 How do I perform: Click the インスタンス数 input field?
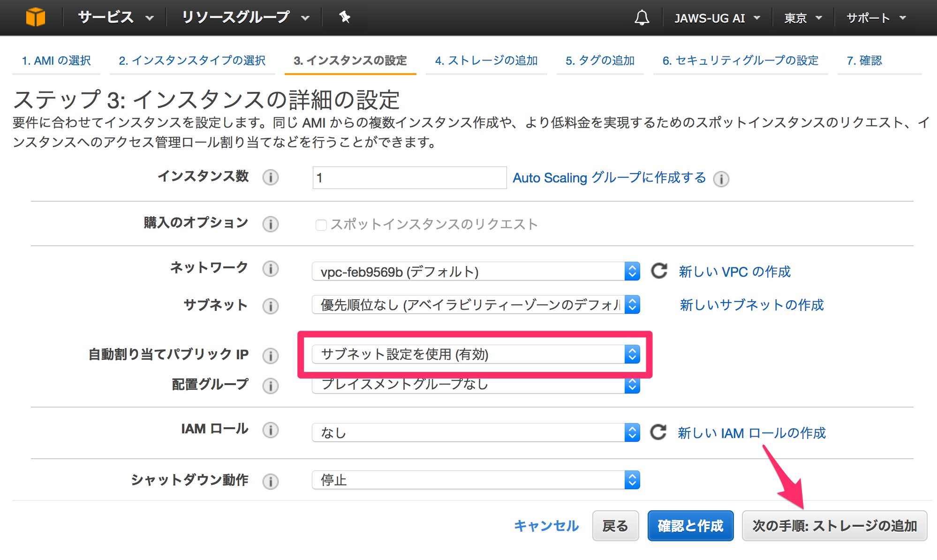pos(409,178)
